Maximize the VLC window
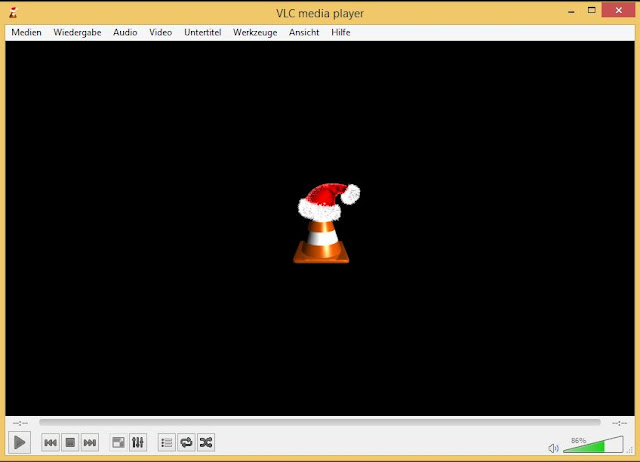The height and width of the screenshot is (462, 640). point(591,10)
